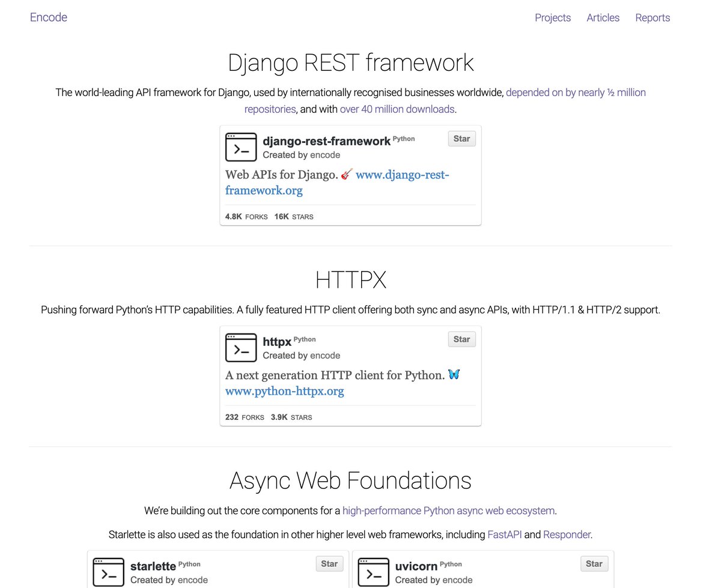Image resolution: width=721 pixels, height=588 pixels.
Task: Open the starlette repo title link
Action: pos(153,566)
